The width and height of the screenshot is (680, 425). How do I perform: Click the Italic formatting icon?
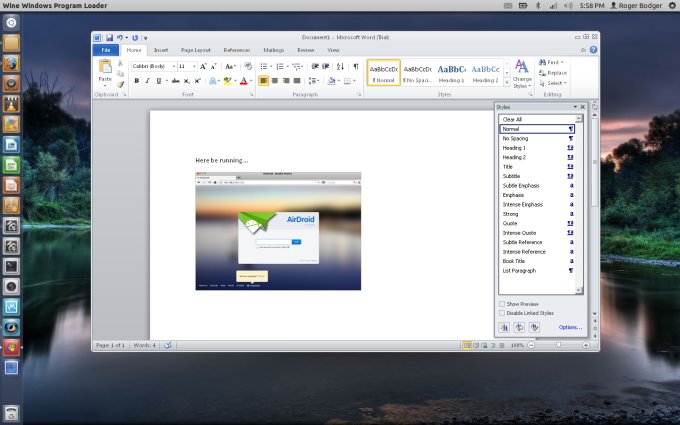tap(148, 80)
